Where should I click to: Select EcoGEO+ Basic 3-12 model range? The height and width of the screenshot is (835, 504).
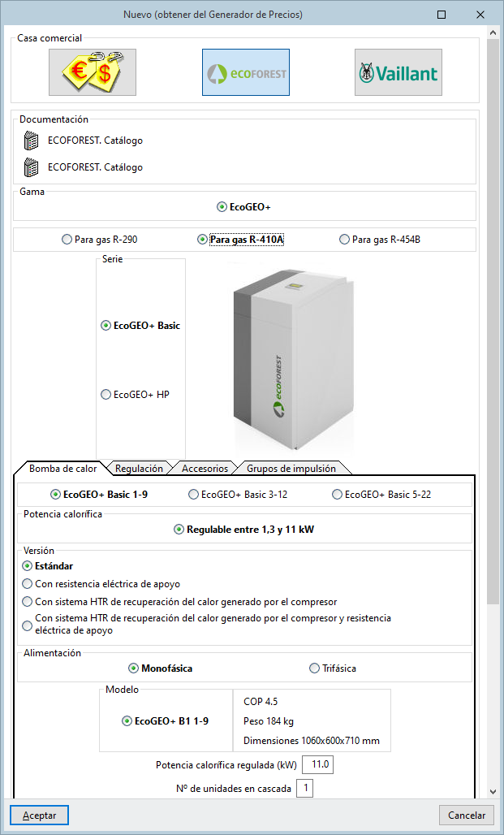coord(238,494)
